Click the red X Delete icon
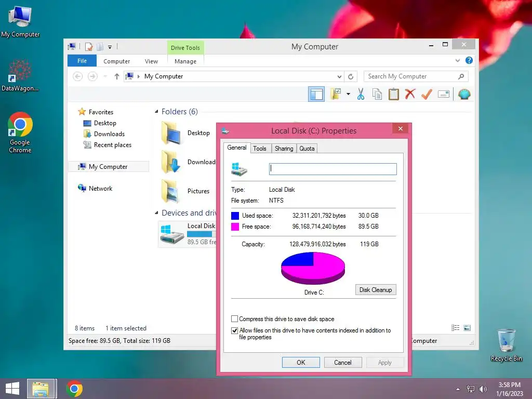The width and height of the screenshot is (532, 399). tap(410, 94)
